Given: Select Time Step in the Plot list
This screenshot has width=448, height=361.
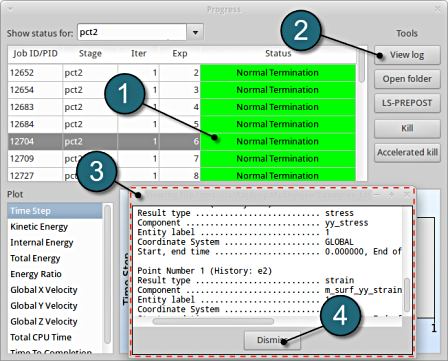Looking at the screenshot, I should point(55,211).
